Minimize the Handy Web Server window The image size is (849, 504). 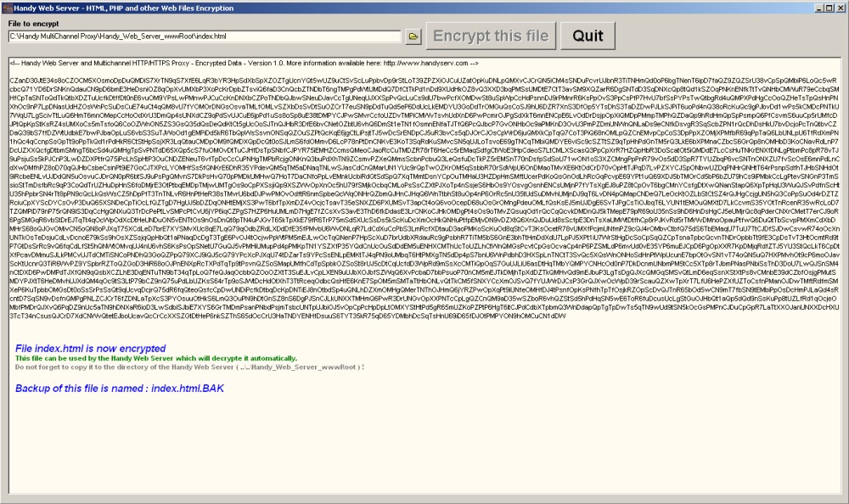[819, 8]
